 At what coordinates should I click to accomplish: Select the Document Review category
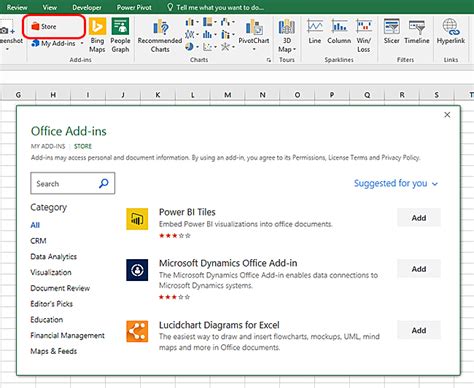point(60,288)
